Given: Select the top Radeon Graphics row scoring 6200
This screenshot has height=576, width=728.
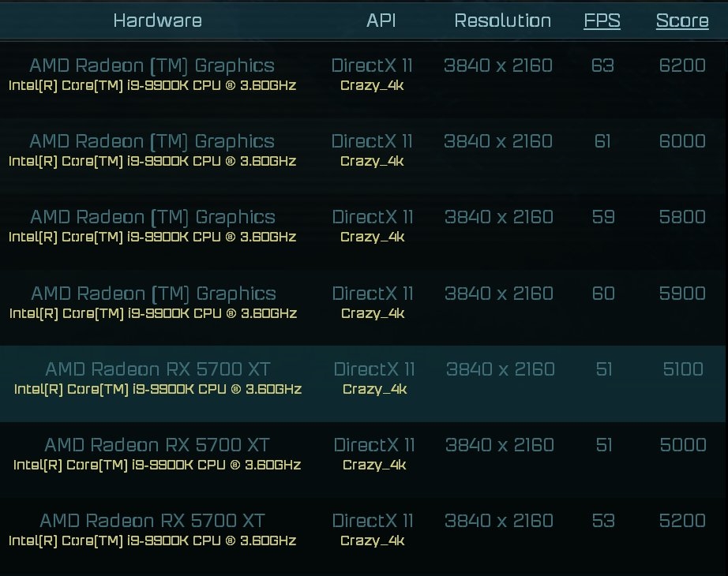Looking at the screenshot, I should click(x=363, y=74).
